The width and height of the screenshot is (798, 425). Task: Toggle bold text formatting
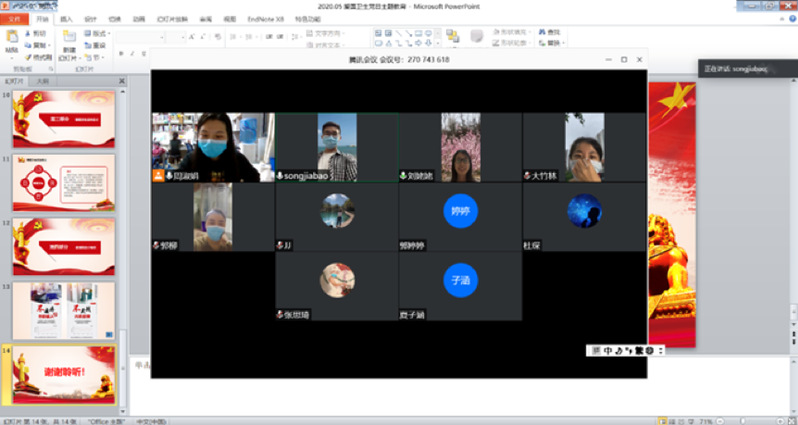click(x=121, y=53)
